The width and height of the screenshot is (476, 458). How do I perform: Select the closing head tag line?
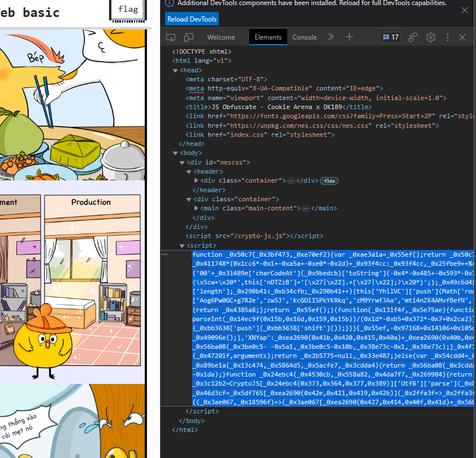coord(192,144)
